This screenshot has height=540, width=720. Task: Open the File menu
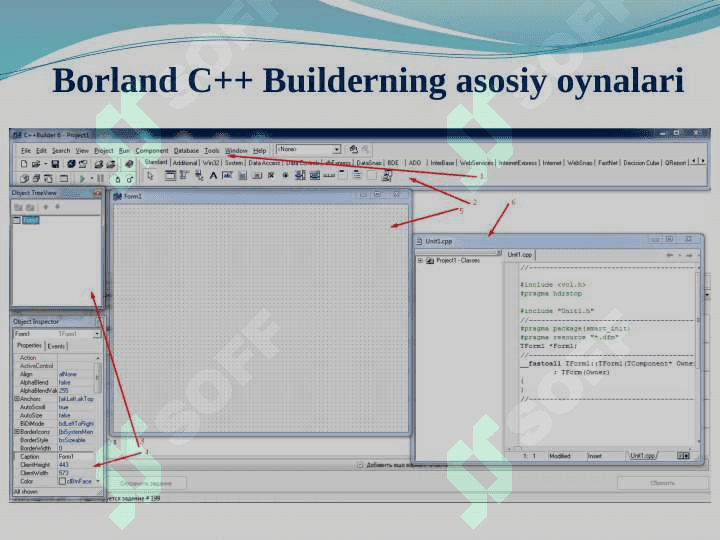(25, 150)
